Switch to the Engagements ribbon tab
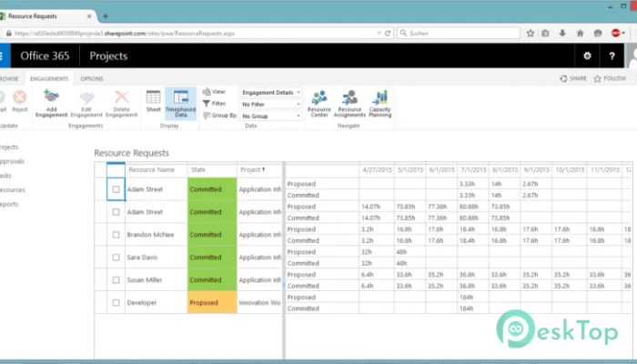637x364 pixels. coord(49,79)
